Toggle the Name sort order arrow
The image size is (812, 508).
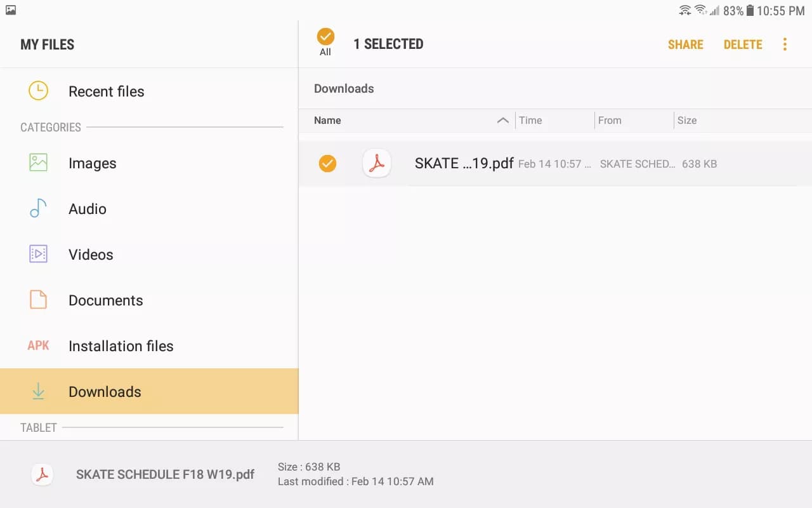click(502, 120)
